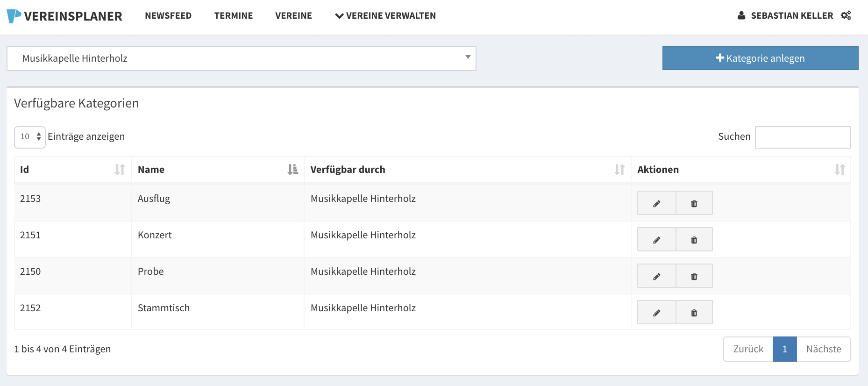The width and height of the screenshot is (868, 386).
Task: Click the edit pencil for Ausflug category
Action: [x=656, y=203]
